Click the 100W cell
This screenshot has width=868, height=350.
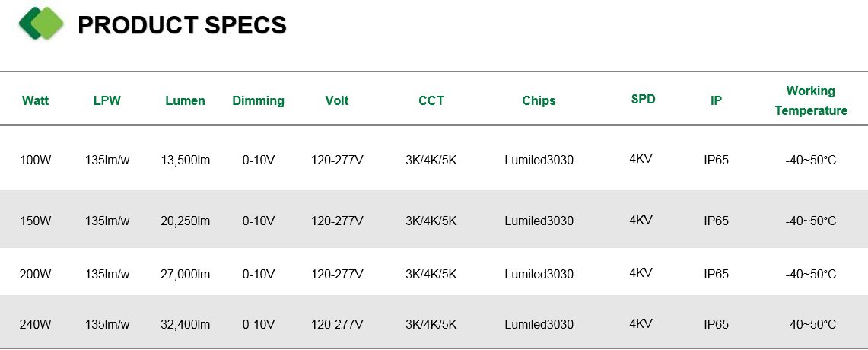tap(36, 161)
